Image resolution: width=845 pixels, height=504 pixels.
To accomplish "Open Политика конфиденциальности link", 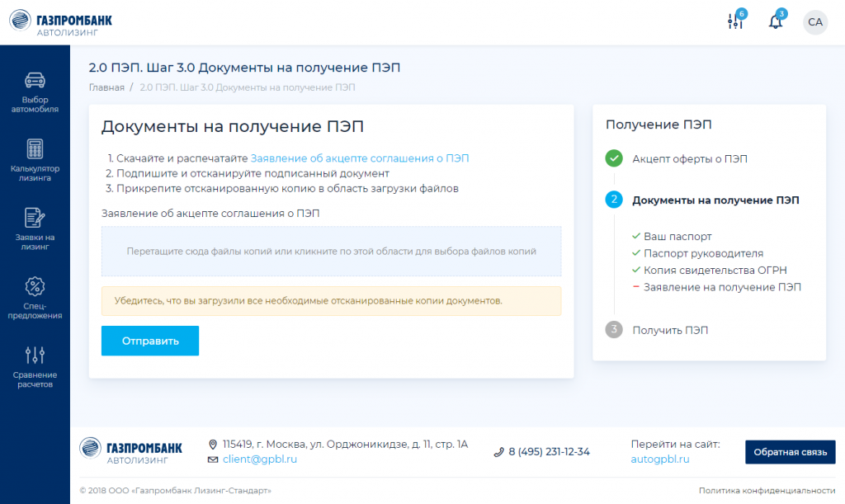I will [x=767, y=491].
